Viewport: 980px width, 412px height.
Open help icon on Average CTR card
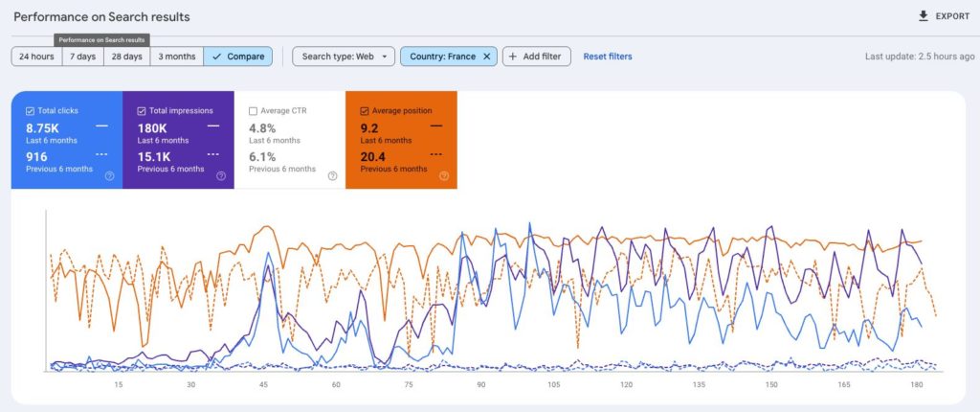[332, 176]
